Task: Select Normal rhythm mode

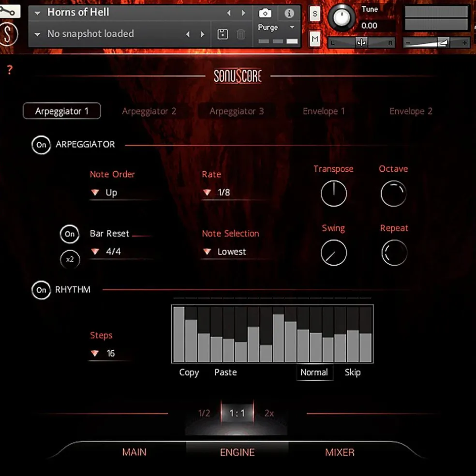Action: [314, 372]
